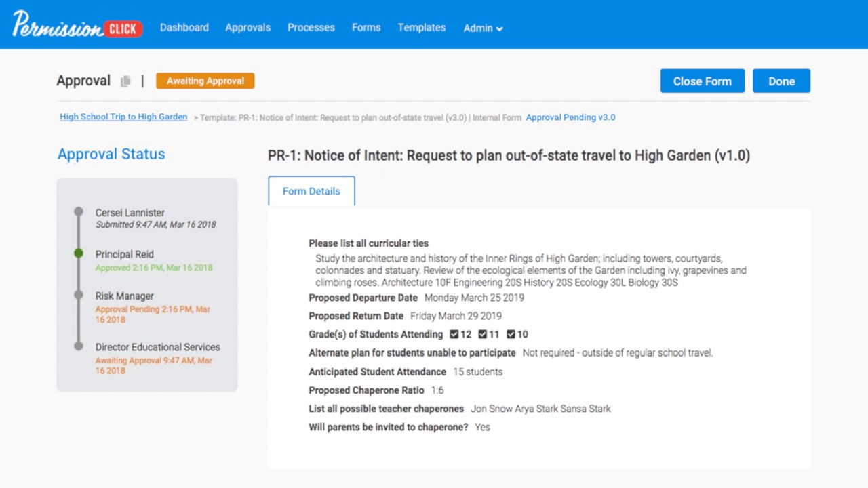This screenshot has width=868, height=488.
Task: Select the Form Details tab
Action: [x=311, y=191]
